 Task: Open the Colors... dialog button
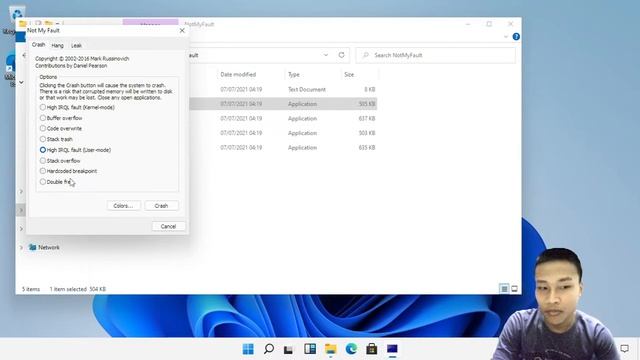(x=123, y=206)
